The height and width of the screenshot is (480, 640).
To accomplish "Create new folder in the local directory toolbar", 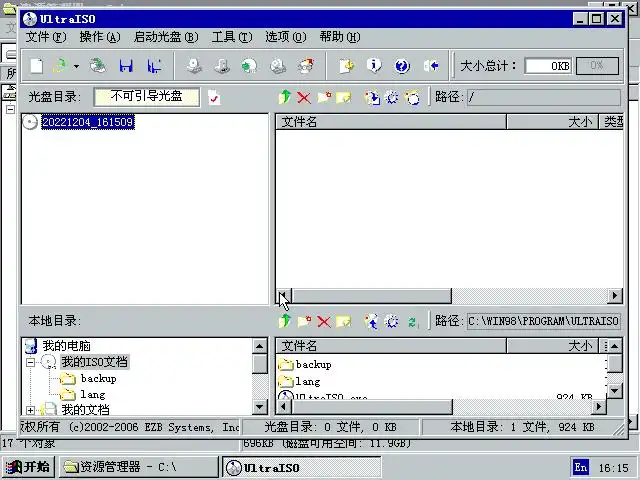I will (304, 322).
